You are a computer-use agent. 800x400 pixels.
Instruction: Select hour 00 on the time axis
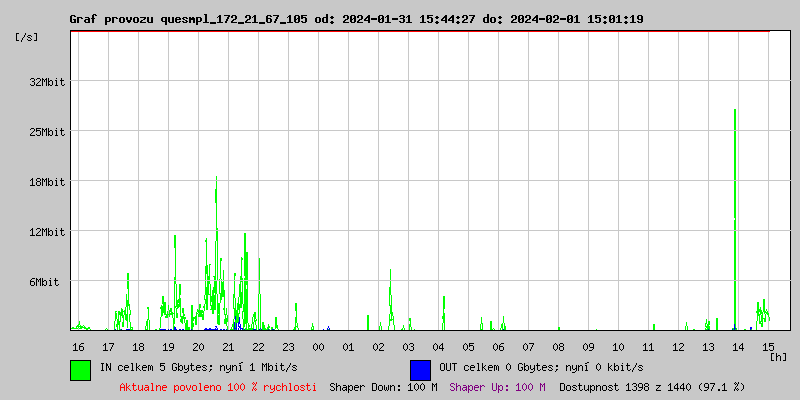coord(318,347)
